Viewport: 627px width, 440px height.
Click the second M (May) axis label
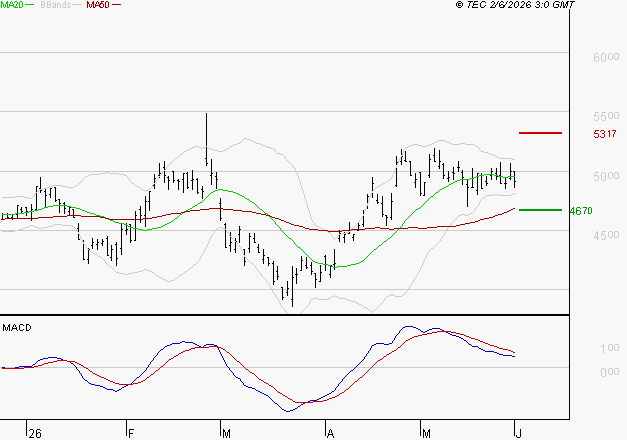coord(426,434)
